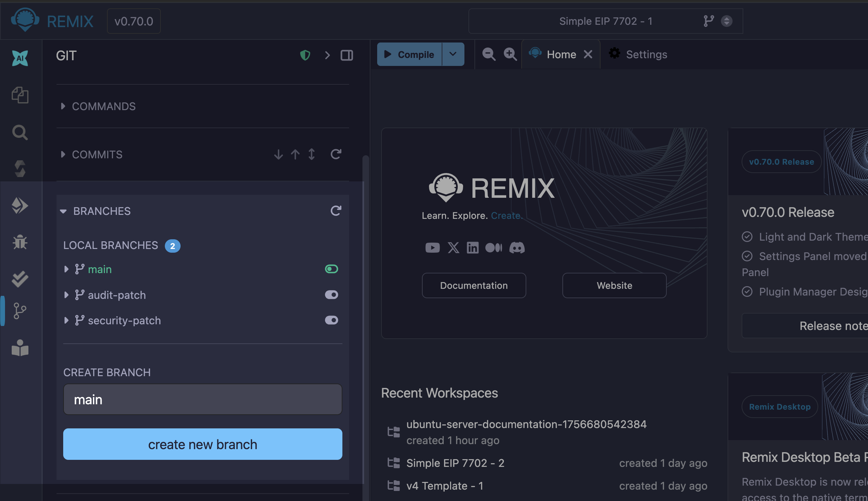Click the Remix logo in the top bar

(25, 20)
